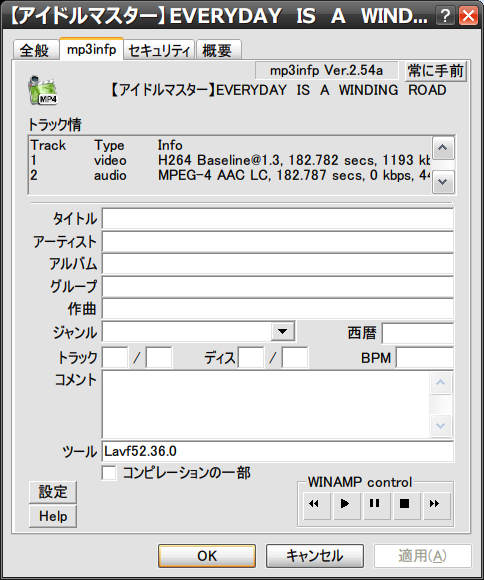Select the track 2 audio AAC row

(230, 175)
